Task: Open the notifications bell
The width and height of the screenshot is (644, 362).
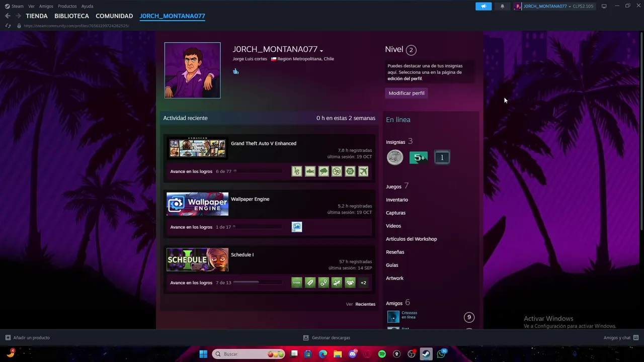Action: (x=502, y=6)
